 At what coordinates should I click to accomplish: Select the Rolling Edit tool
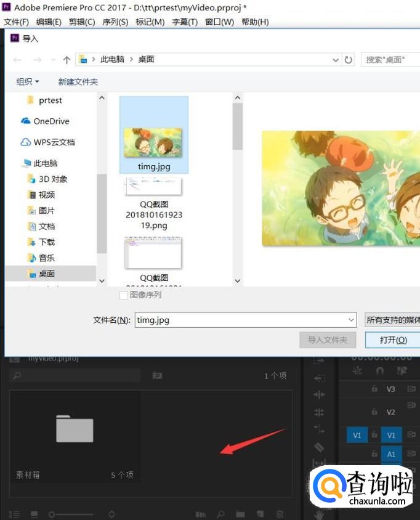pyautogui.click(x=319, y=412)
